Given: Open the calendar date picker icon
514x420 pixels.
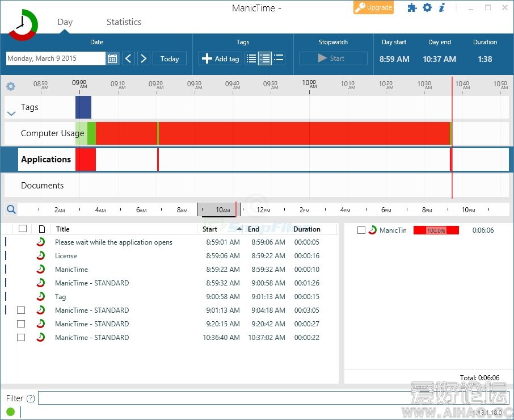Looking at the screenshot, I should tap(112, 58).
